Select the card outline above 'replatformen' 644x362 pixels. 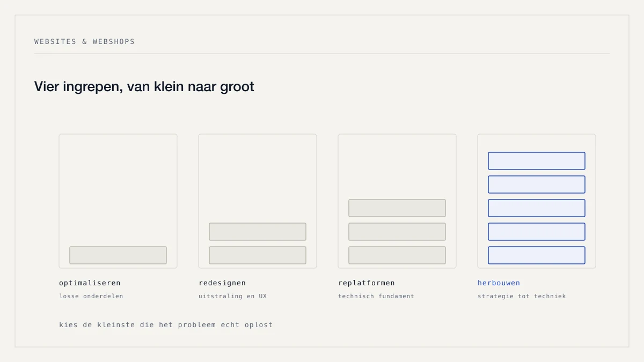point(397,201)
